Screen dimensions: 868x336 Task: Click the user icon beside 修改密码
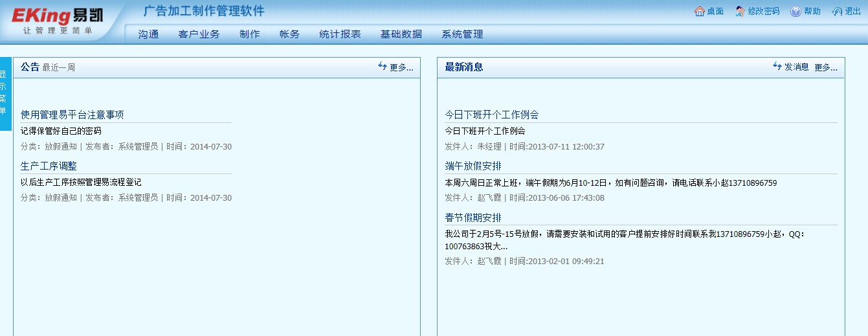[x=740, y=11]
